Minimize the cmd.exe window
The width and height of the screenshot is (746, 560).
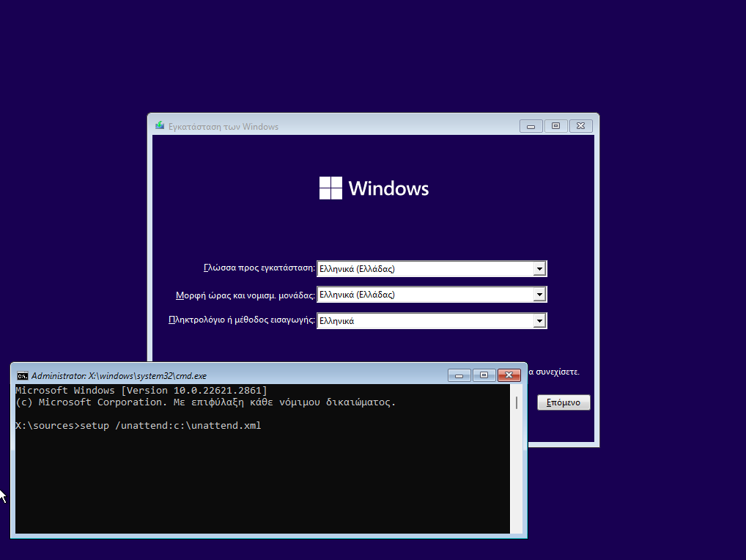tap(459, 375)
